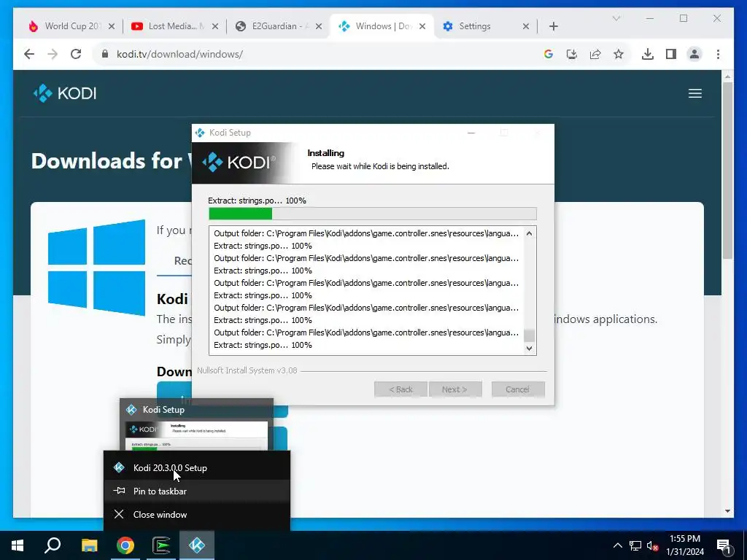This screenshot has width=747, height=560.
Task: Go back in Chrome browser history
Action: click(29, 54)
